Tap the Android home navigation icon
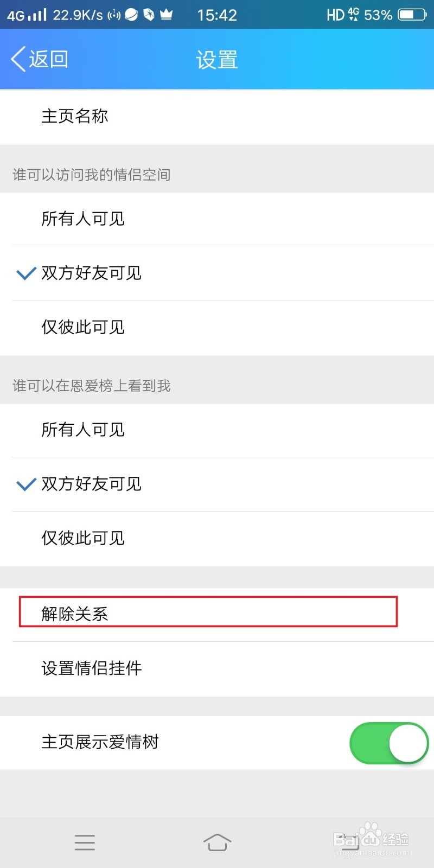 [x=217, y=842]
